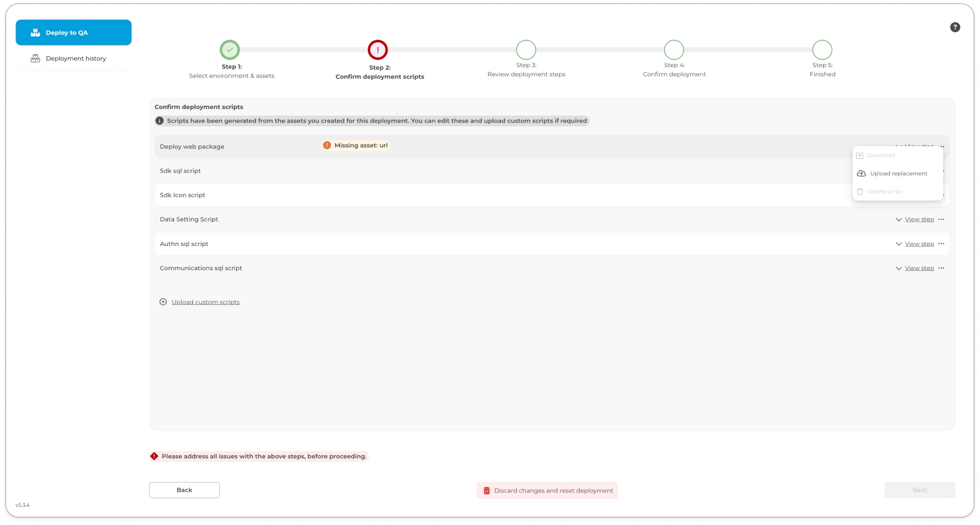Click the info icon in scripts notice
Screen dimensions: 980x525
(x=160, y=121)
